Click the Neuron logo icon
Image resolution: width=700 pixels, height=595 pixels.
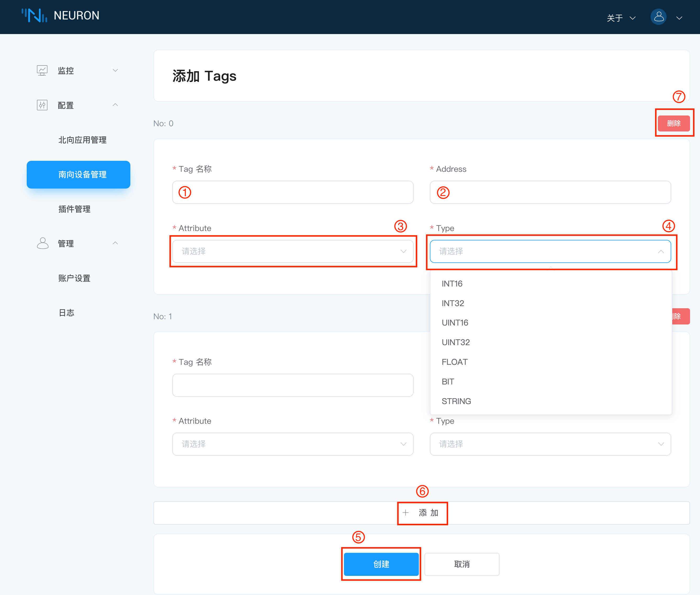(34, 15)
